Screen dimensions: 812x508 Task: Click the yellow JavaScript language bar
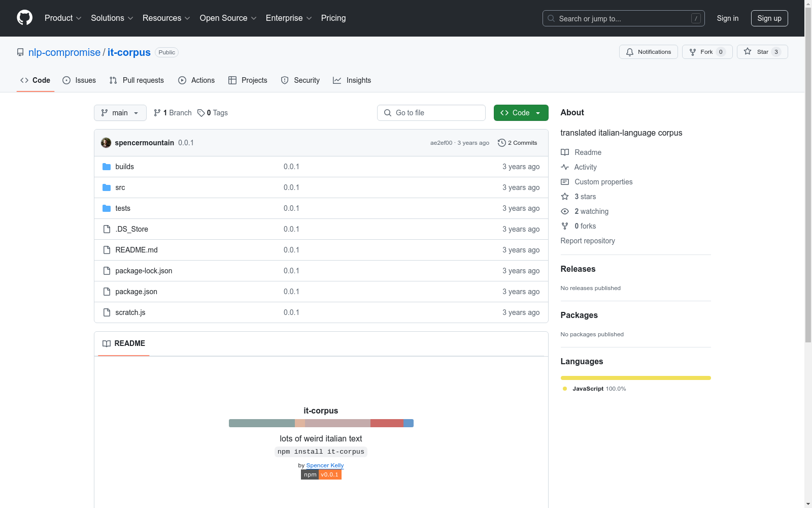click(x=636, y=378)
